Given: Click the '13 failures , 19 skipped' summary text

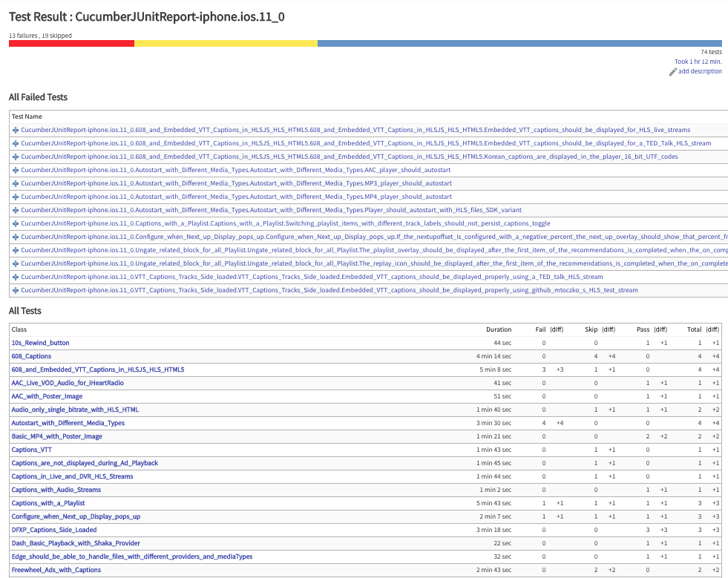Looking at the screenshot, I should (40, 36).
